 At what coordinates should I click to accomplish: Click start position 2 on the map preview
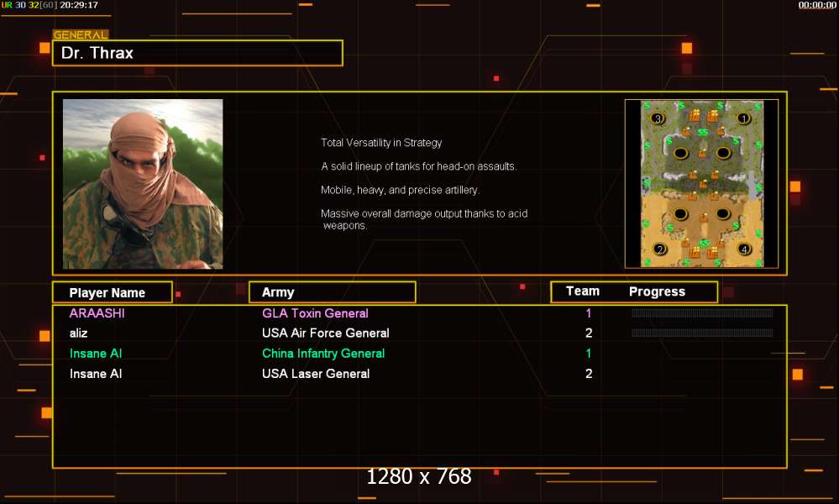click(x=660, y=249)
